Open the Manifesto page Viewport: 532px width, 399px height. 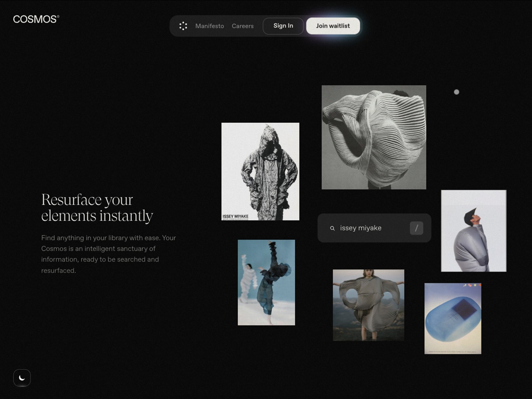[209, 26]
